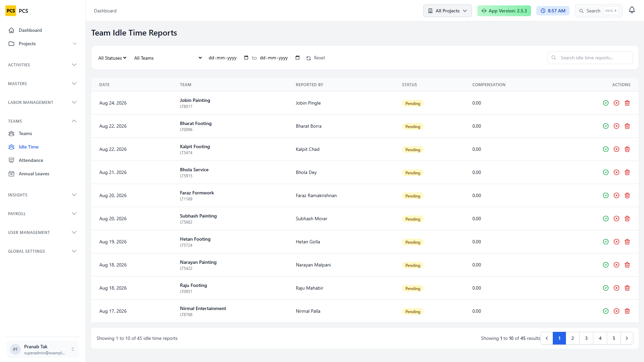Open the All Projects selector
Screen dimensions: 644x362
pyautogui.click(x=447, y=11)
